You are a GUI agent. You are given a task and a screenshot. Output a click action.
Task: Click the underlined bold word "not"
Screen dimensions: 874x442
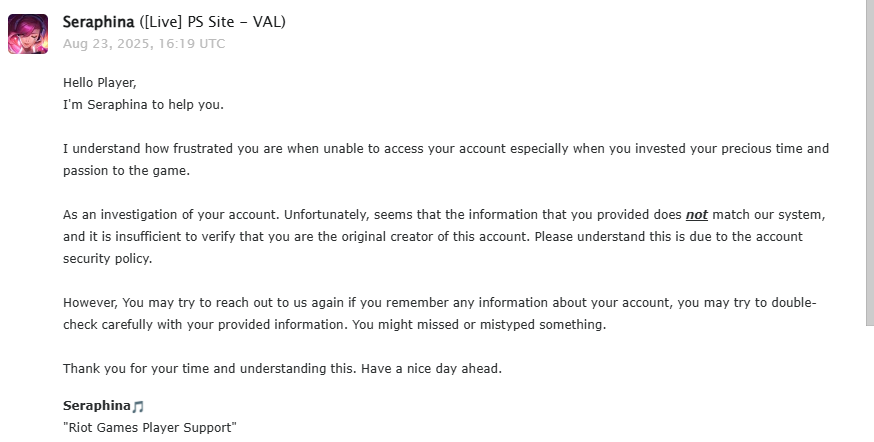click(x=697, y=215)
